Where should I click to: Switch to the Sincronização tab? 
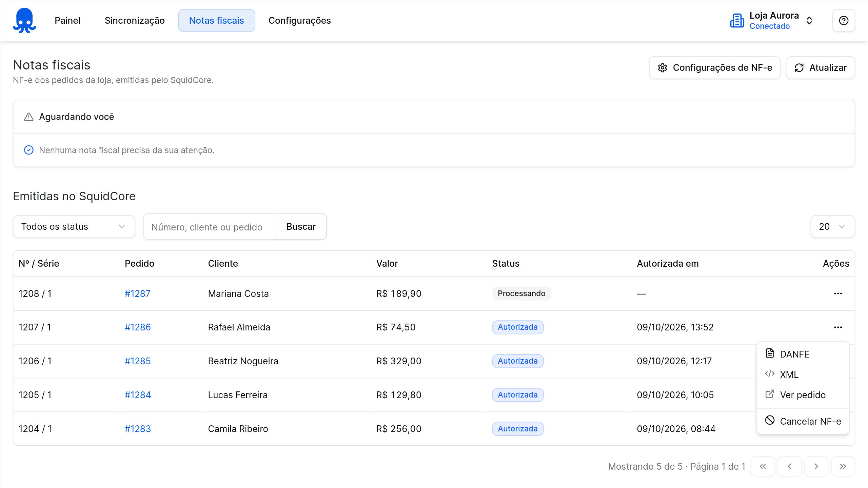[x=135, y=21]
